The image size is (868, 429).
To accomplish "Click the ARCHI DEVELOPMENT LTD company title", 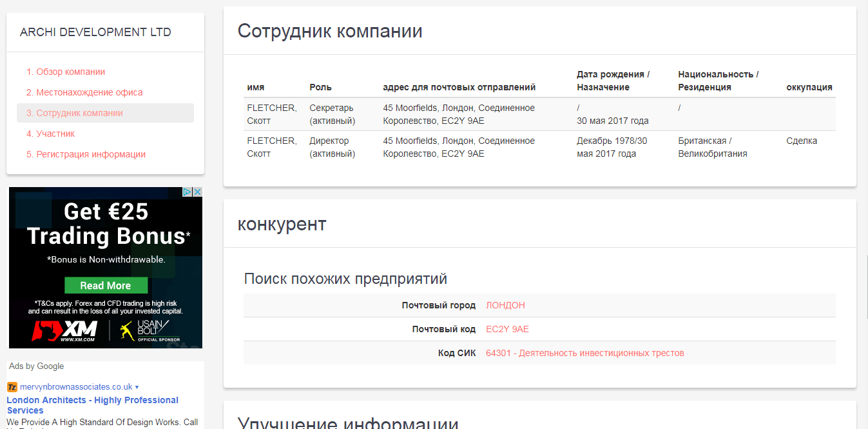I will tap(95, 31).
